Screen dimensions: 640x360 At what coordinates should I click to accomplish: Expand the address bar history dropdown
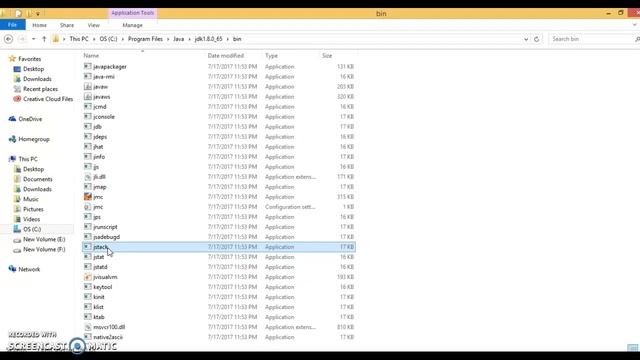coord(526,39)
